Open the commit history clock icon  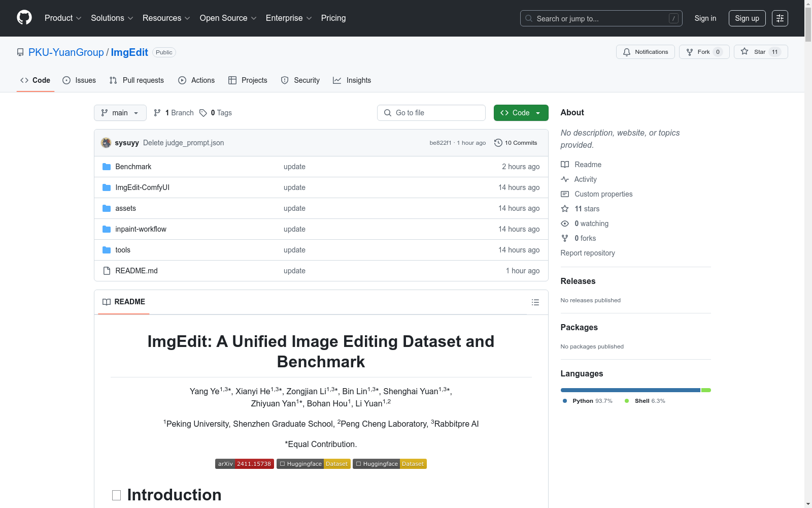(498, 143)
